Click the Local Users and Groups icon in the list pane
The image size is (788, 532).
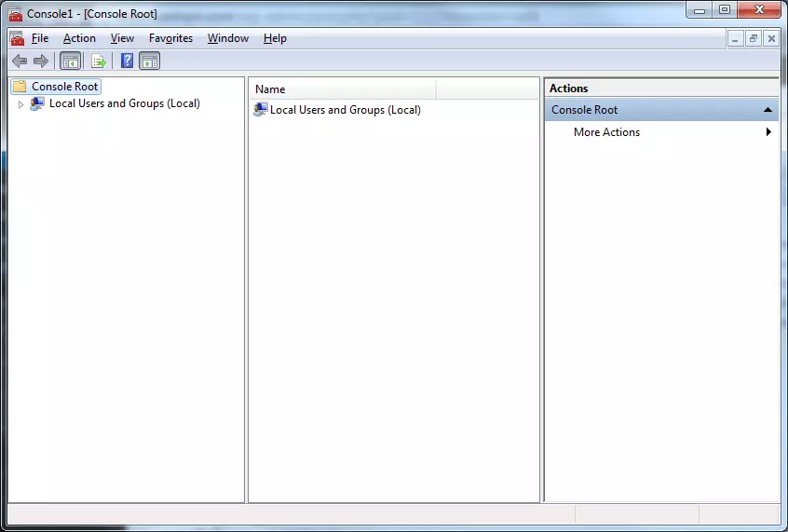point(260,109)
